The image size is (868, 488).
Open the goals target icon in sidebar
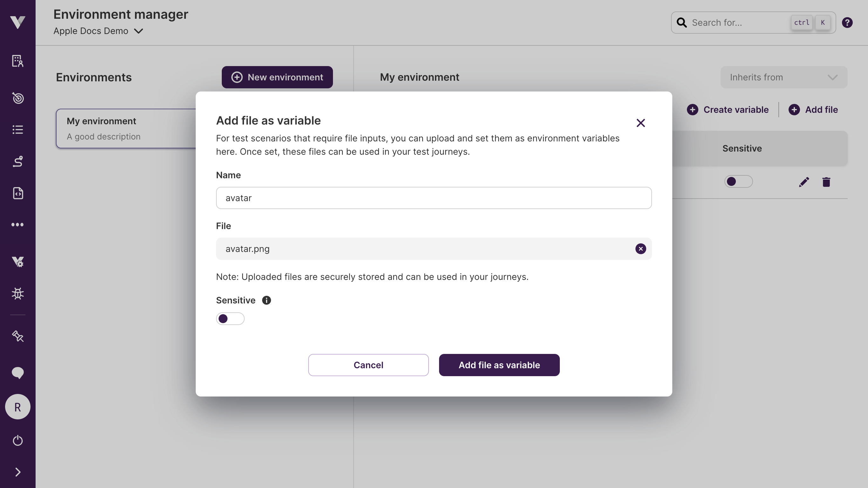[x=17, y=98]
